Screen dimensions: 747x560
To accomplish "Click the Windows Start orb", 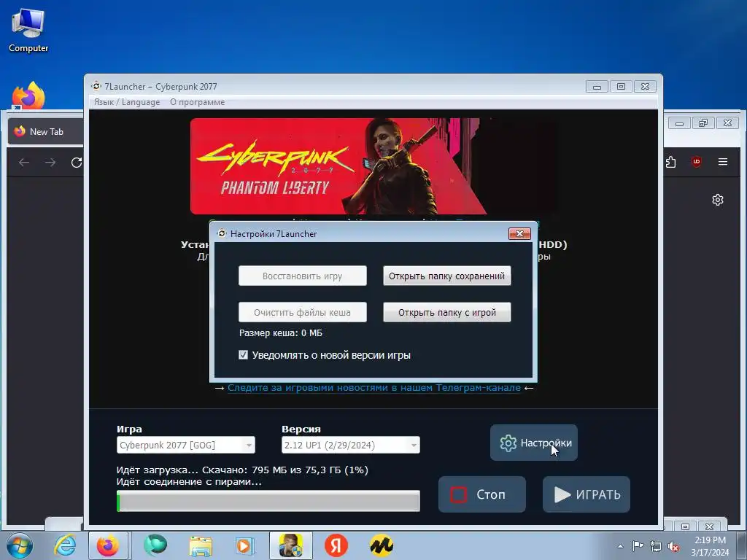I will pos(20,545).
